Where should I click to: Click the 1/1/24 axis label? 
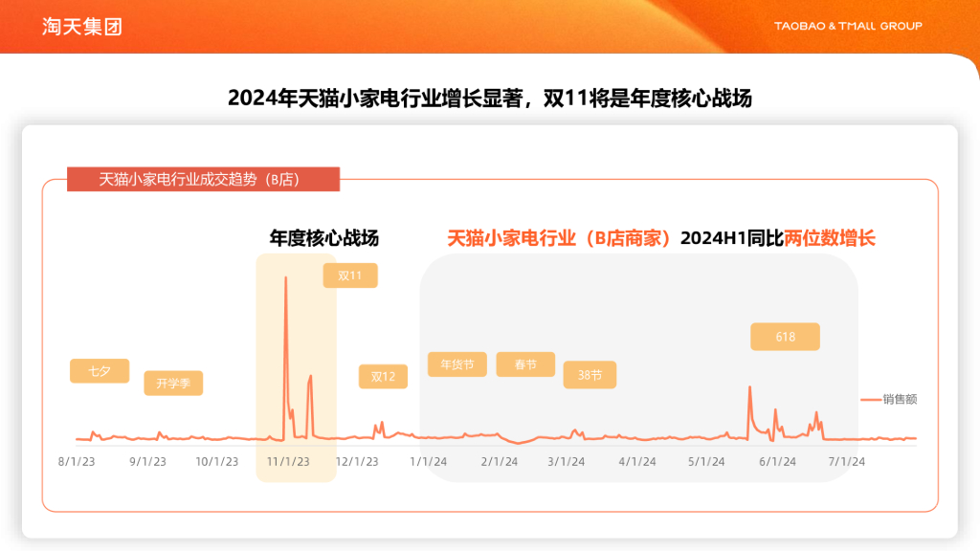point(428,462)
